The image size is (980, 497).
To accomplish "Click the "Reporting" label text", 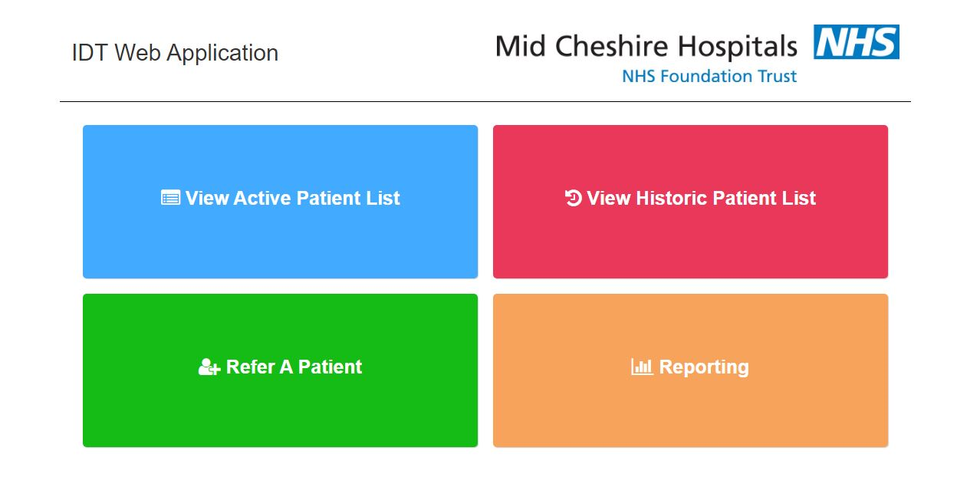I will [x=704, y=367].
